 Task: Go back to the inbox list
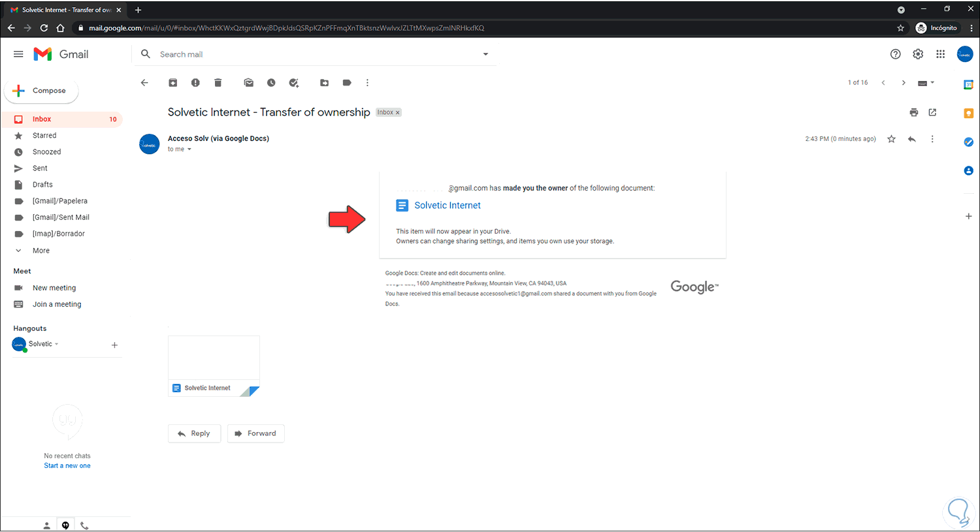[144, 83]
